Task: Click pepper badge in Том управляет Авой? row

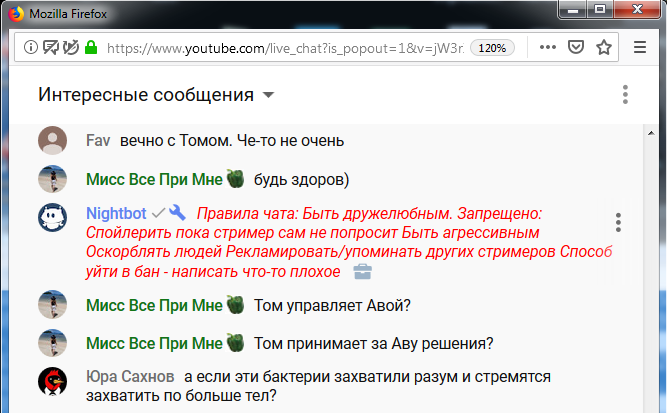Action: (x=235, y=305)
